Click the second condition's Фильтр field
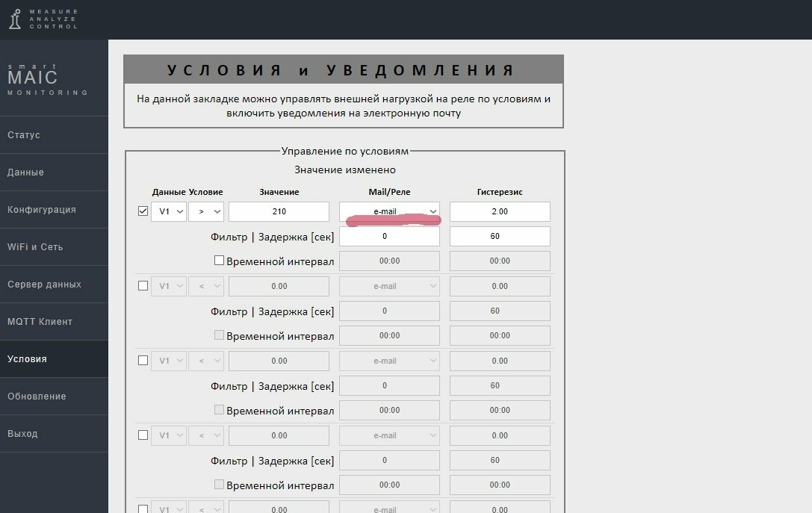The width and height of the screenshot is (812, 513). 389,311
